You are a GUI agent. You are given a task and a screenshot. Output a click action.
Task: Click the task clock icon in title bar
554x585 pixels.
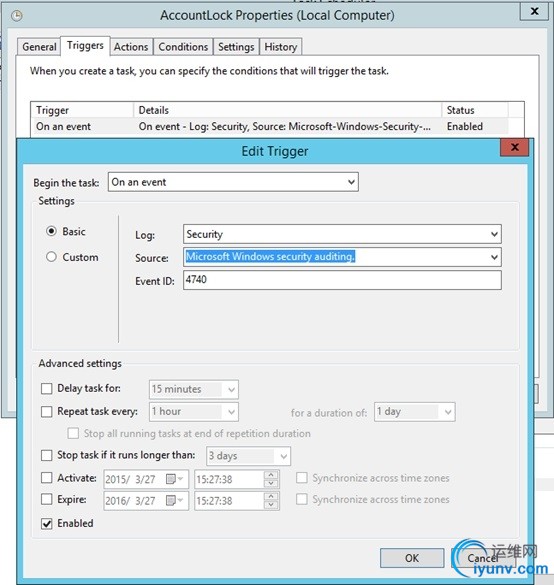17,15
